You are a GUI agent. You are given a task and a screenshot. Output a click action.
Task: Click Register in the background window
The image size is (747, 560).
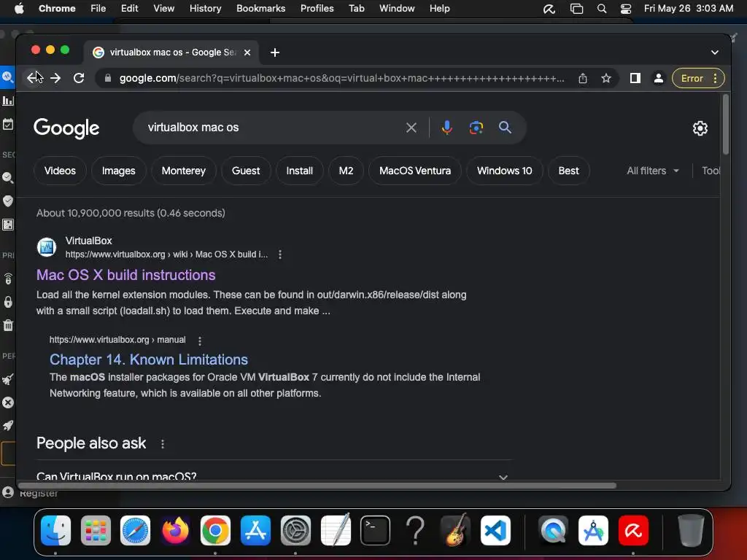(39, 494)
